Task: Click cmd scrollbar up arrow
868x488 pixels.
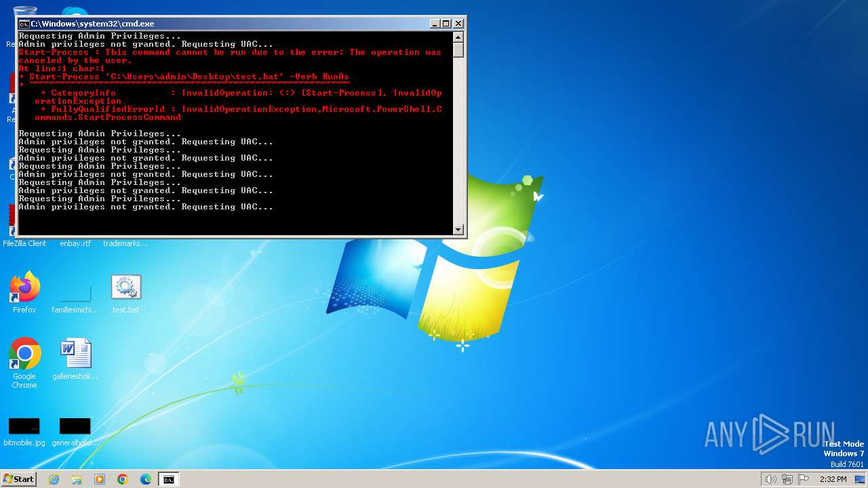Action: click(x=458, y=37)
